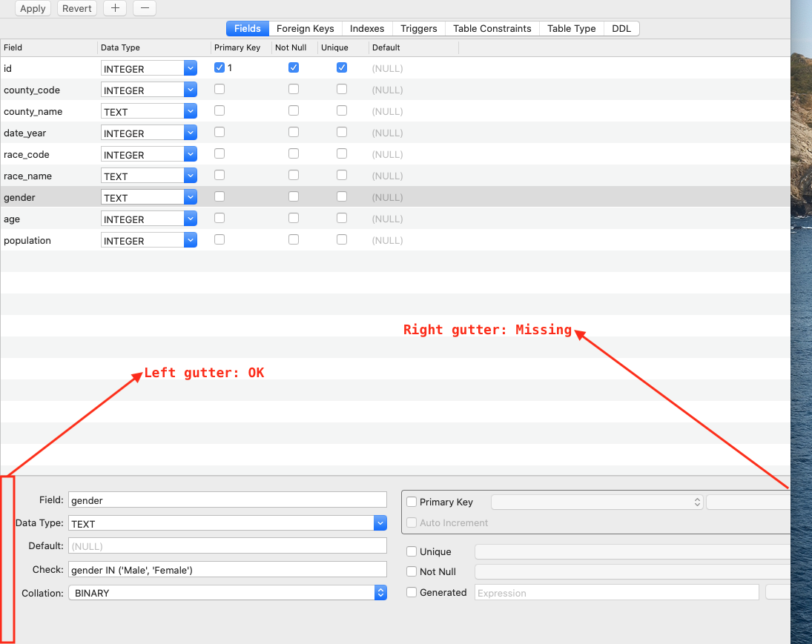This screenshot has height=644, width=812.
Task: Click the gender row data type chevron
Action: tap(191, 196)
